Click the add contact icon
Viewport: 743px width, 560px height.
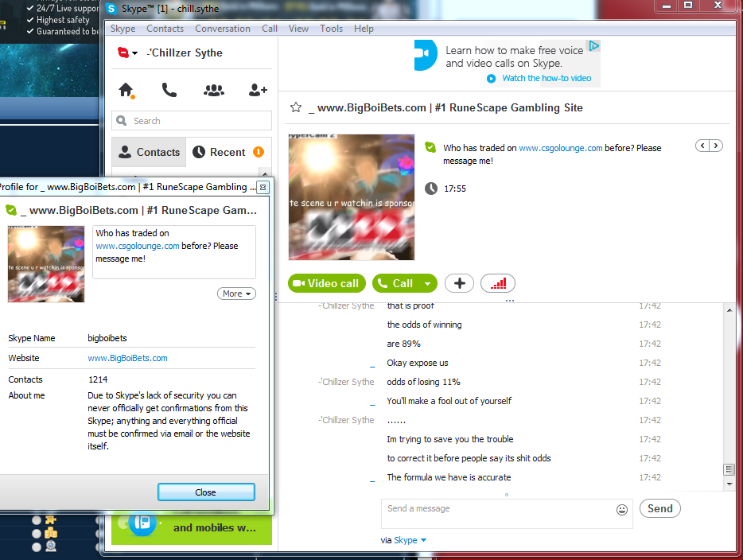pos(258,90)
